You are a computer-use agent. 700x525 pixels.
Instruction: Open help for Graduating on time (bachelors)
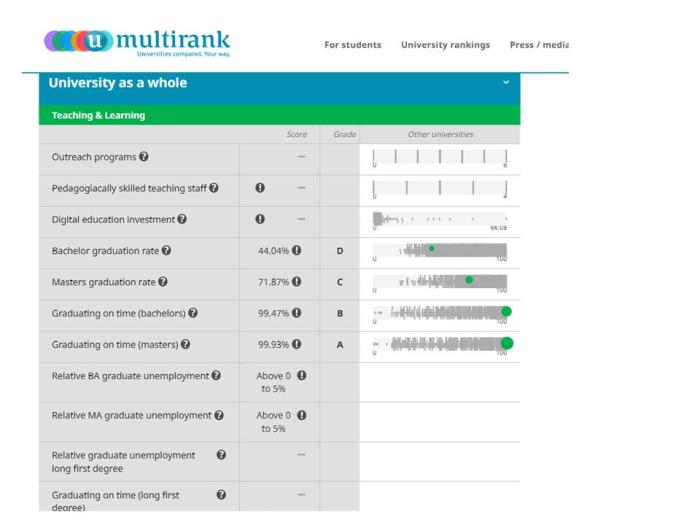point(193,313)
